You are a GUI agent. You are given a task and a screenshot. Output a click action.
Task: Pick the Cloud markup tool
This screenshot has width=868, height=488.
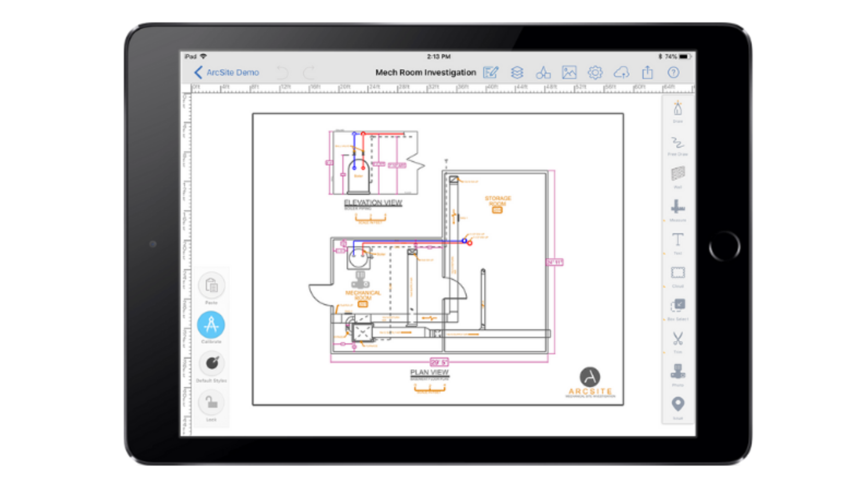point(677,273)
